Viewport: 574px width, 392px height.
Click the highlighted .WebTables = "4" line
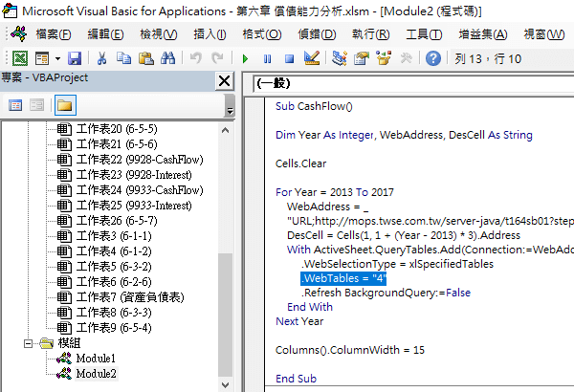click(343, 278)
